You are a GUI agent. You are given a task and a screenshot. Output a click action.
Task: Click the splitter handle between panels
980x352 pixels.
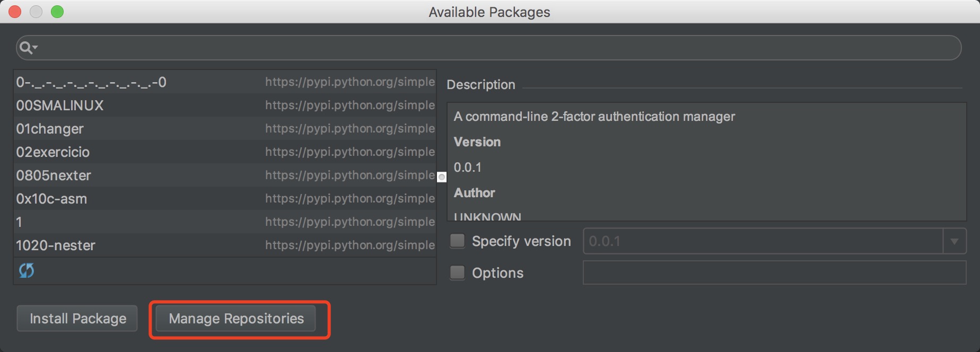pyautogui.click(x=442, y=177)
